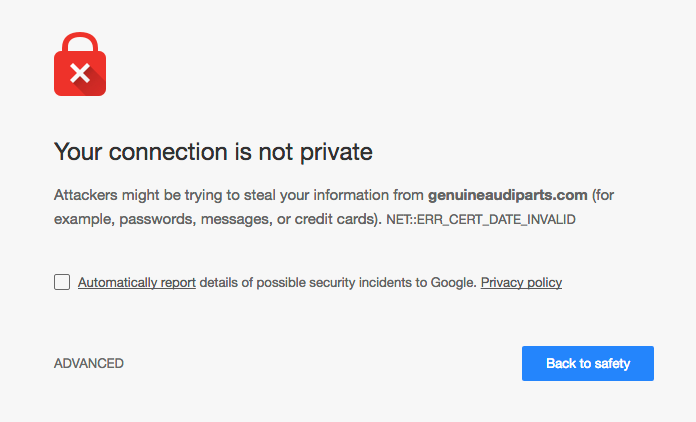The height and width of the screenshot is (422, 696).
Task: Click the red padlock warning icon
Action: point(80,64)
